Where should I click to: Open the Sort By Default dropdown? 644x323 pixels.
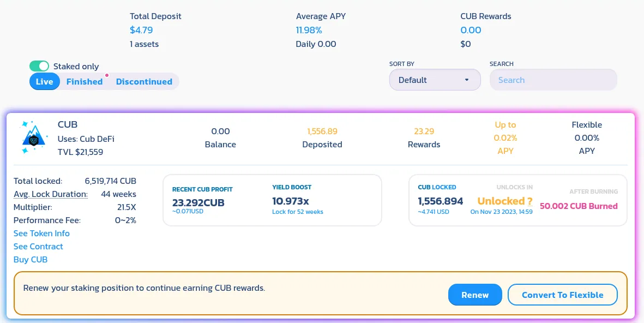[435, 80]
